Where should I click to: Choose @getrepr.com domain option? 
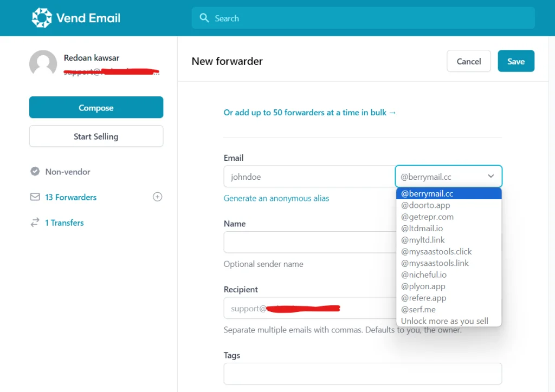point(427,217)
